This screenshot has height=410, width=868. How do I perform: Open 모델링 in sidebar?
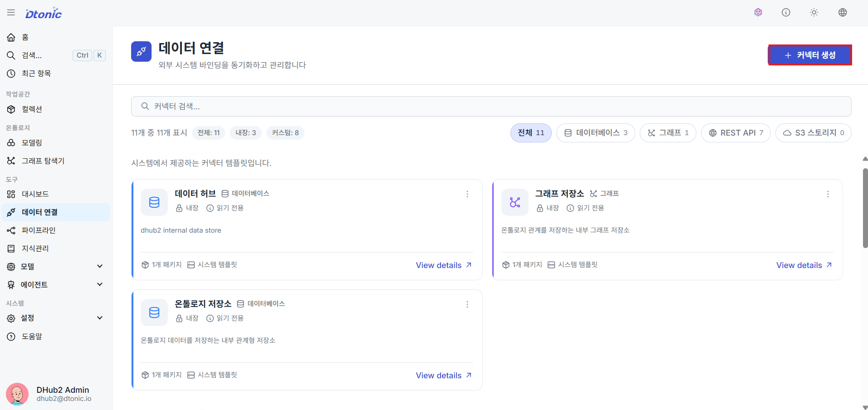(x=56, y=142)
